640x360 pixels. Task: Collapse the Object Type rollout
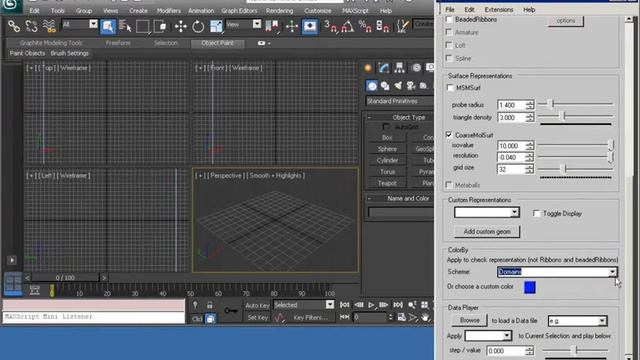[400, 117]
